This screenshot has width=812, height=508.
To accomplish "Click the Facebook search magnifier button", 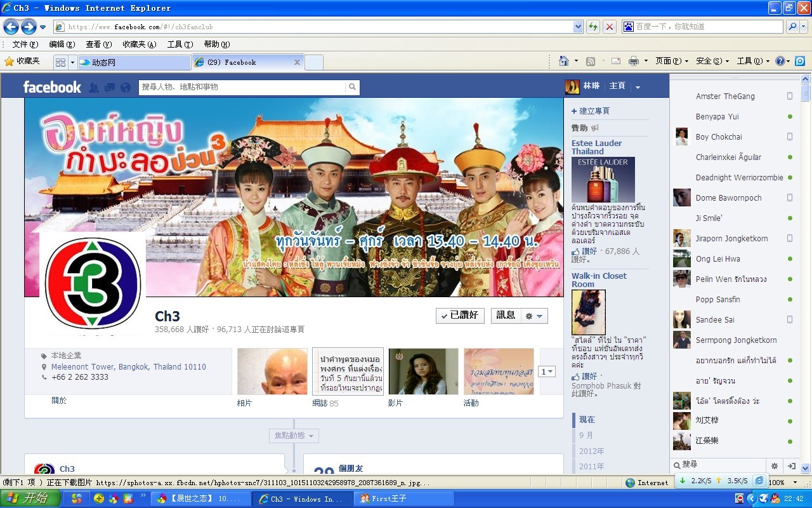I will click(353, 87).
